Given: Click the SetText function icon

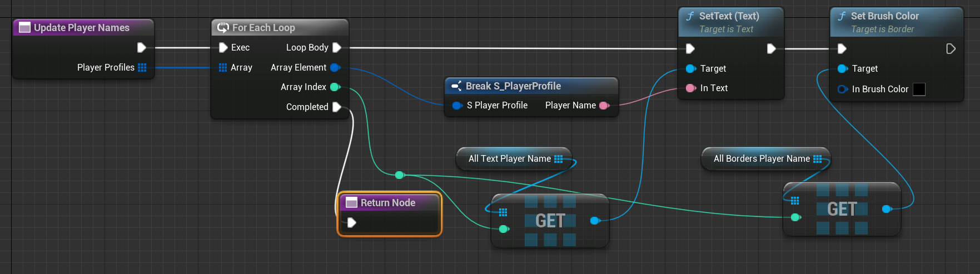Looking at the screenshot, I should click(x=690, y=16).
